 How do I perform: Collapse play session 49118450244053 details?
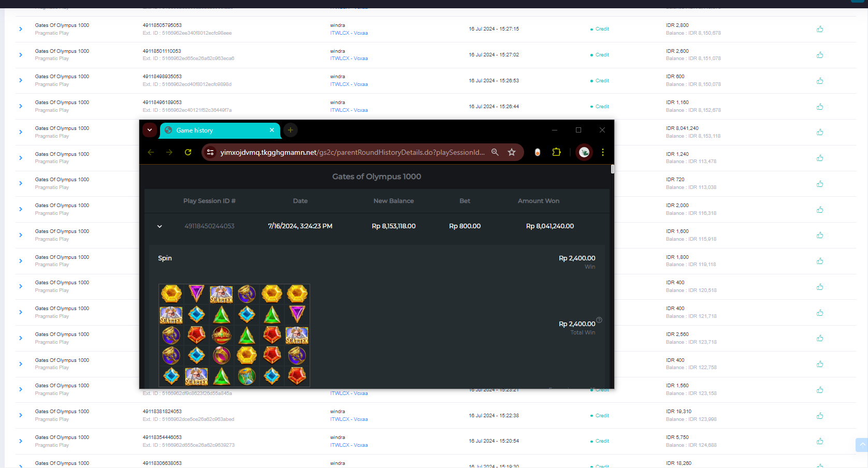pyautogui.click(x=160, y=226)
